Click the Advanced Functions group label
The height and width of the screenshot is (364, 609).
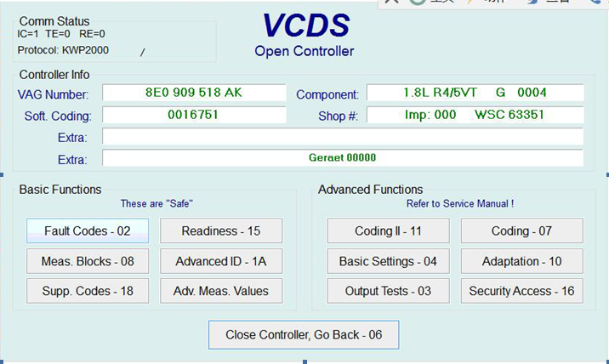tap(371, 190)
